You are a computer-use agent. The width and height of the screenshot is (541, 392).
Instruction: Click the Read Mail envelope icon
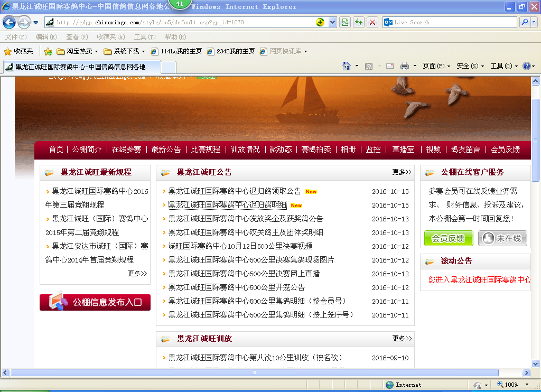click(x=390, y=66)
